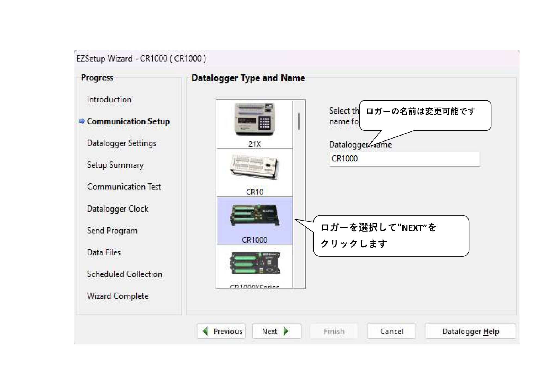Image resolution: width=554 pixels, height=392 pixels.
Task: Click the Datalogger Clock progress step
Action: pos(118,209)
